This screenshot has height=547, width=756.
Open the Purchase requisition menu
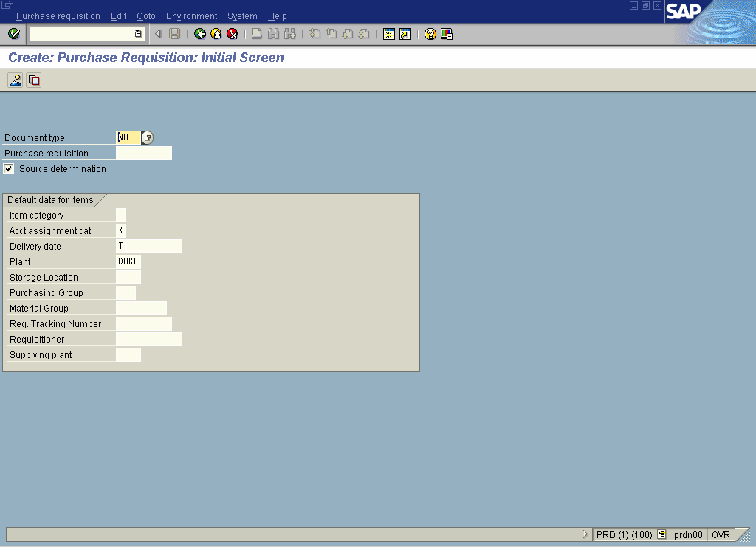click(58, 16)
